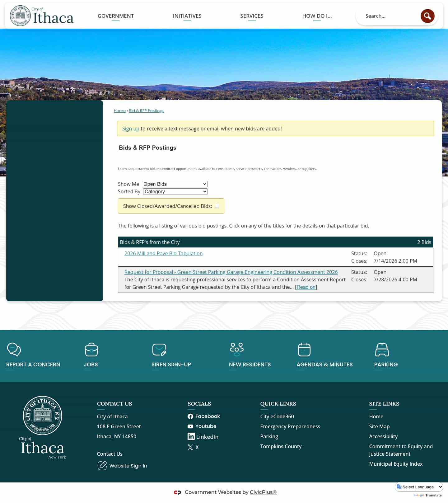This screenshot has height=503, width=448.
Task: Click the LinkedIn logo icon in Socials
Action: point(191,436)
